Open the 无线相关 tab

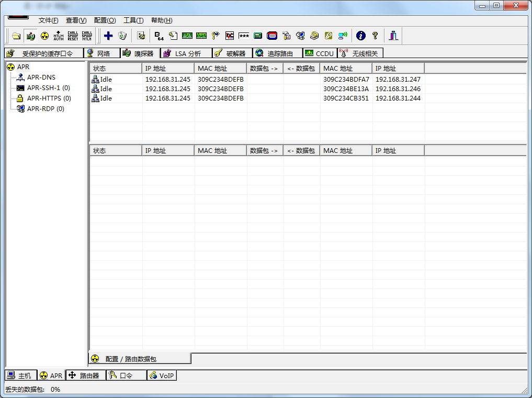pyautogui.click(x=361, y=53)
